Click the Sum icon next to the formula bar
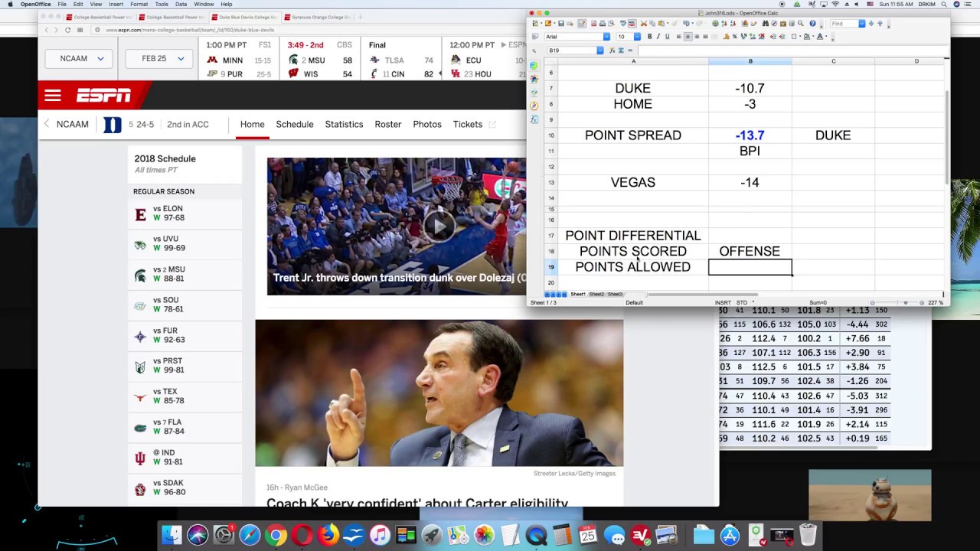Viewport: 980px width, 551px height. click(621, 51)
